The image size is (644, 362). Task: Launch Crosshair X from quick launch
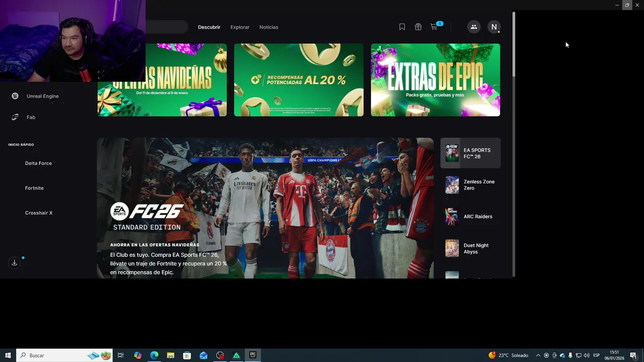coord(39,213)
